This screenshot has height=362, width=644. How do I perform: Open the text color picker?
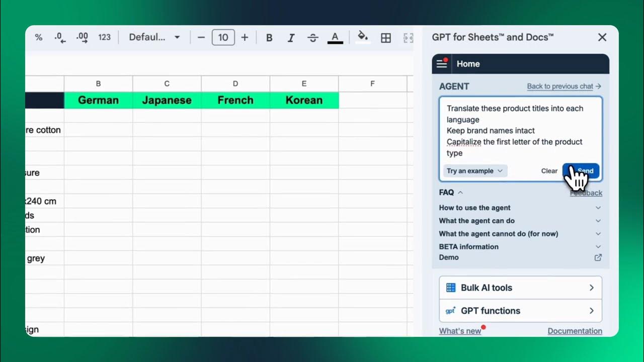(335, 38)
